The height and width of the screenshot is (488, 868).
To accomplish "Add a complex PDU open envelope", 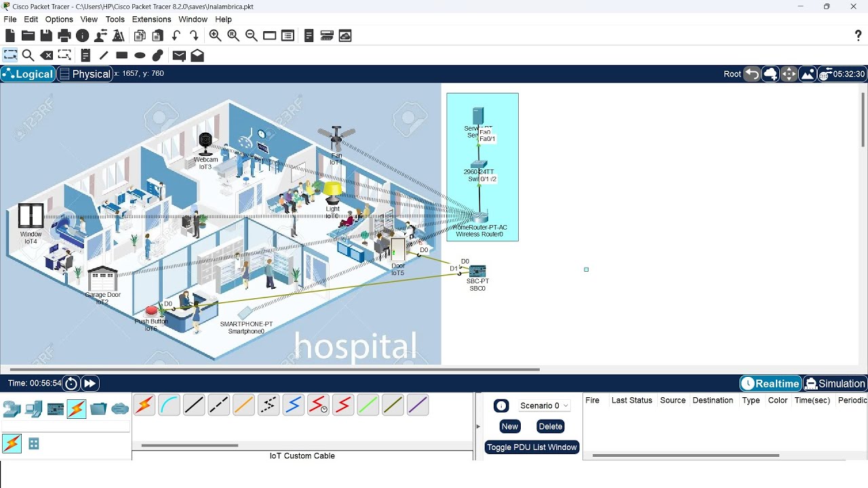I will click(x=197, y=56).
